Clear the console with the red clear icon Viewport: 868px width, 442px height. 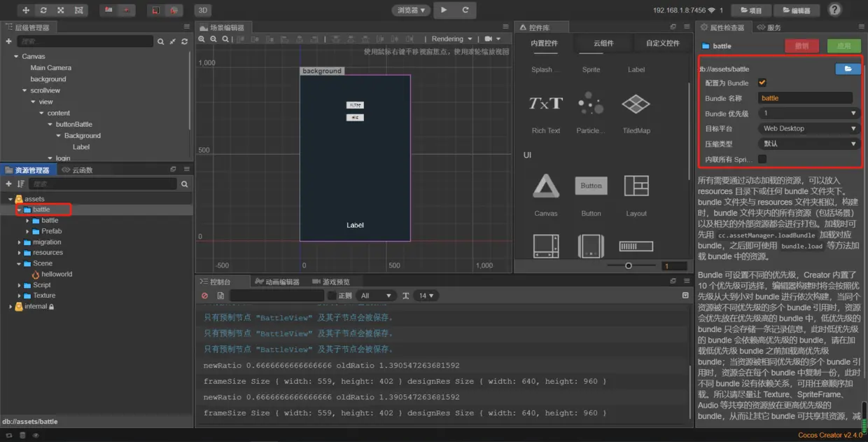(x=204, y=296)
